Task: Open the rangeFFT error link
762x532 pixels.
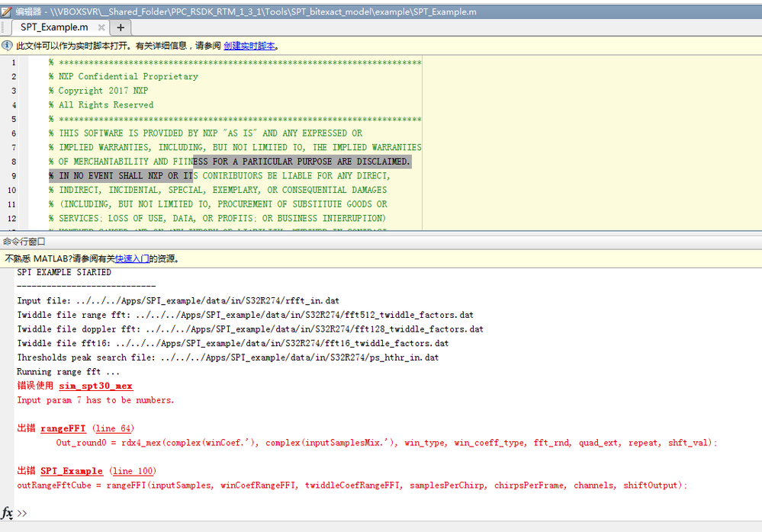Action: (63, 428)
